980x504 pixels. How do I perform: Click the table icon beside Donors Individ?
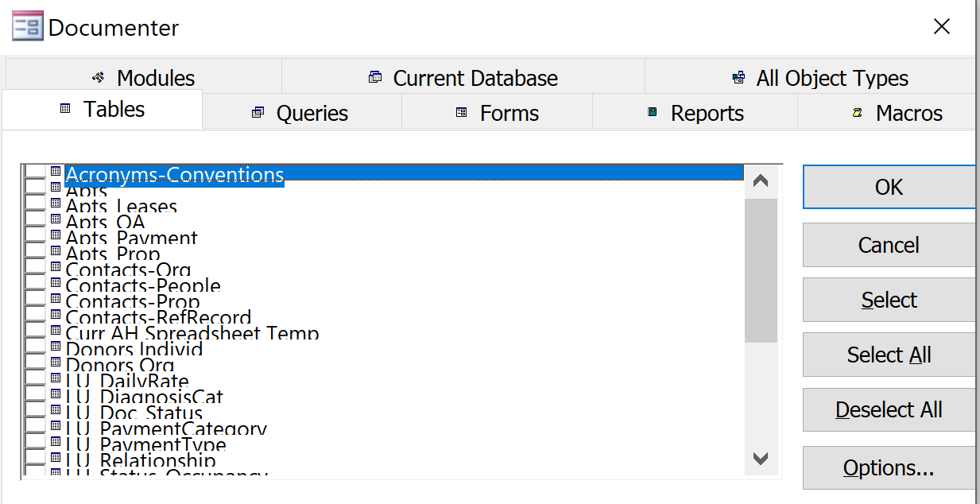54,347
